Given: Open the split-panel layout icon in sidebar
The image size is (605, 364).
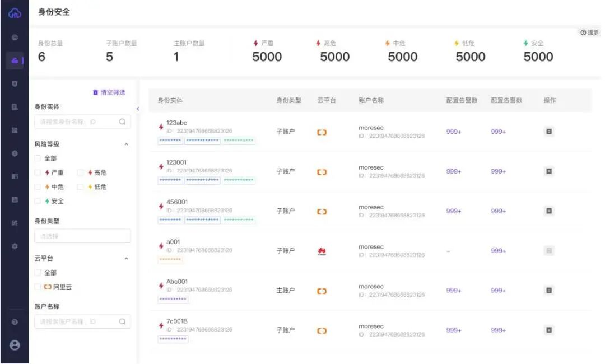Looking at the screenshot, I should (x=15, y=176).
